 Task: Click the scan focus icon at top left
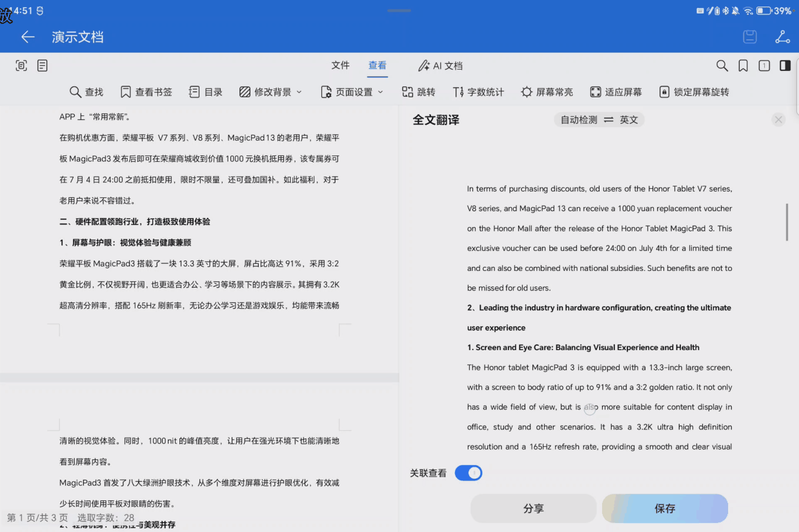click(x=21, y=66)
